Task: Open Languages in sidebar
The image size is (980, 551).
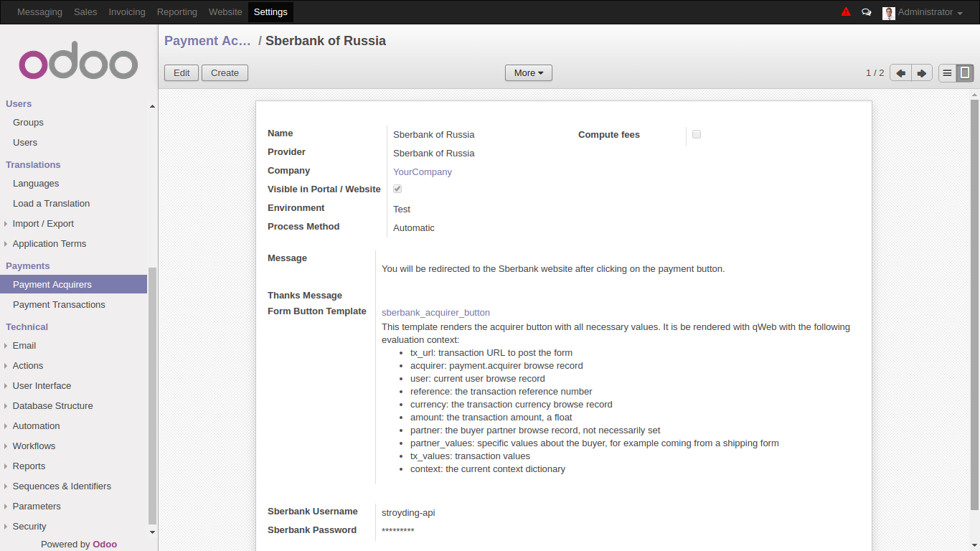Action: (x=36, y=184)
